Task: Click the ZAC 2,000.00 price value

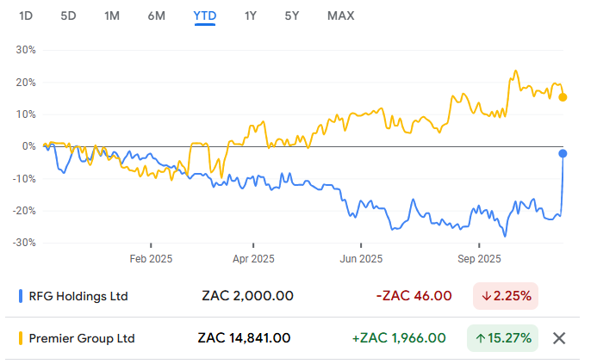Action: click(248, 296)
